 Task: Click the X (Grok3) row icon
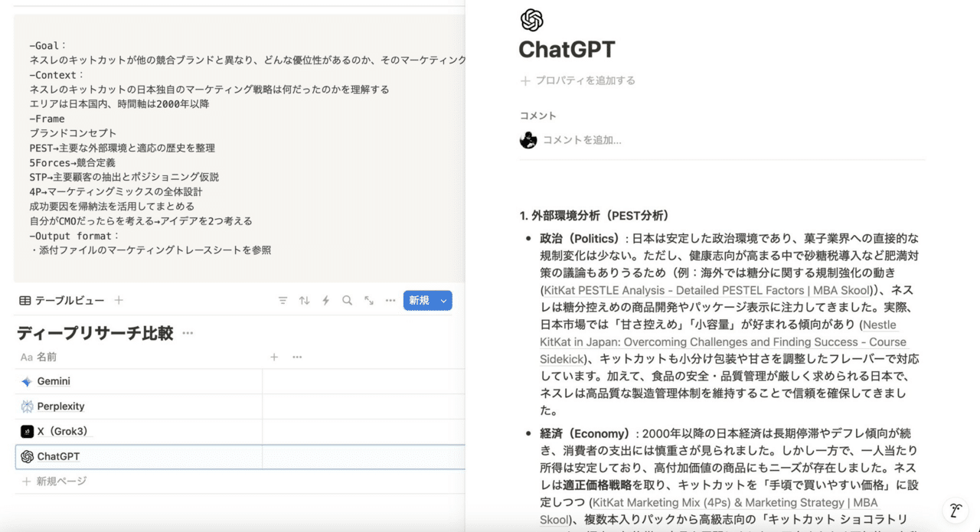click(27, 432)
